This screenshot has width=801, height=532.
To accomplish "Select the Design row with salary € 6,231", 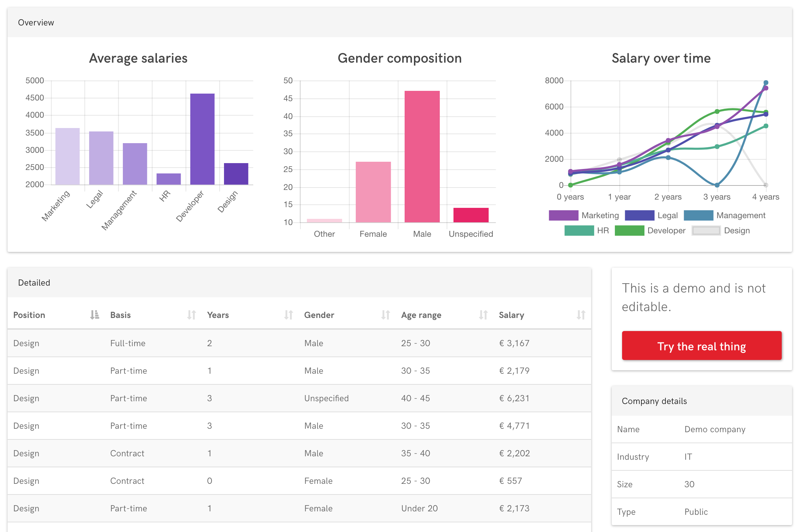I will coord(299,398).
